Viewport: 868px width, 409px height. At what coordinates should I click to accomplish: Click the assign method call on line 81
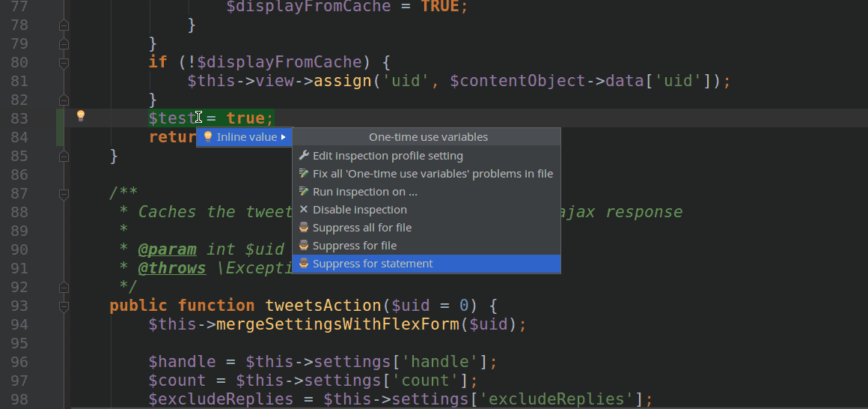[x=343, y=82]
